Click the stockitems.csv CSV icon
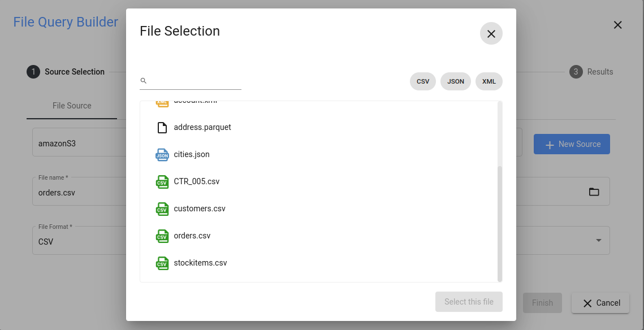Screen dimensions: 644x330 [x=162, y=263]
